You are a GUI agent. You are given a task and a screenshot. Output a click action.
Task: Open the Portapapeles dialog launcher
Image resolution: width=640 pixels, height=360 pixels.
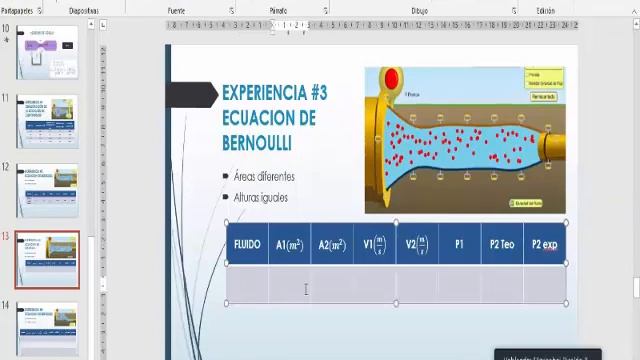[x=40, y=11]
